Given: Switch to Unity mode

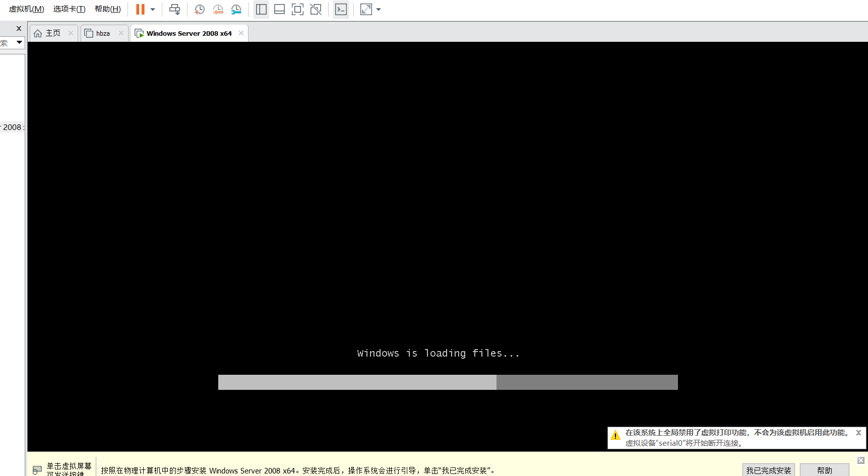Looking at the screenshot, I should (316, 9).
